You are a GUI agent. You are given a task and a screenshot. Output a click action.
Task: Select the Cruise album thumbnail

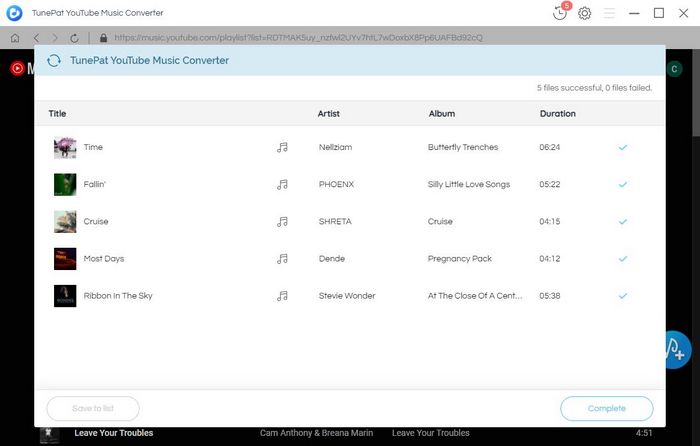tap(65, 221)
